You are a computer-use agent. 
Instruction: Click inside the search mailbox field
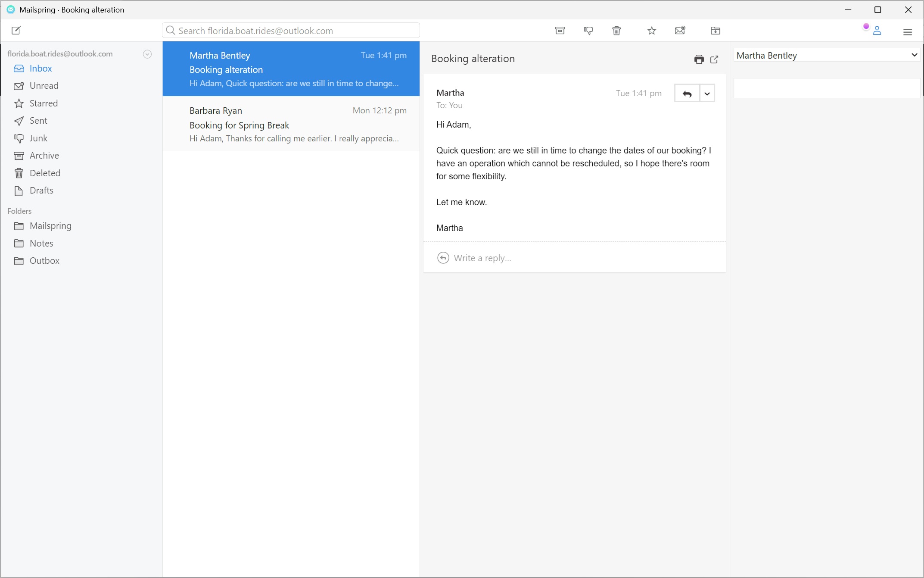291,30
